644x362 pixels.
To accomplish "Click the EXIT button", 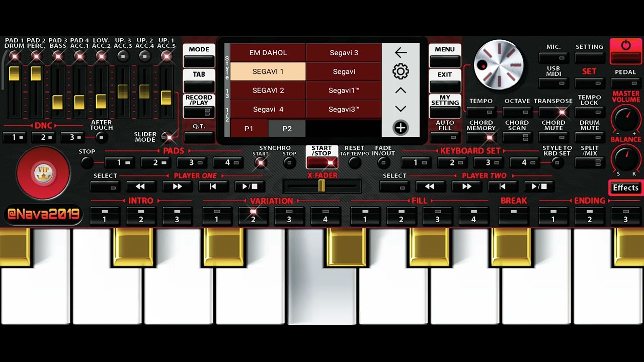I will point(445,81).
